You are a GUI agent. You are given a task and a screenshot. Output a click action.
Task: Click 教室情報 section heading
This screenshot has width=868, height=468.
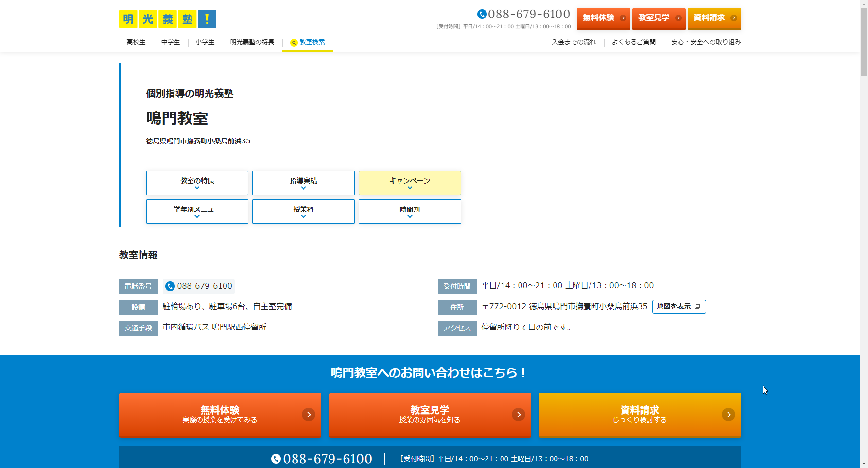pyautogui.click(x=139, y=255)
